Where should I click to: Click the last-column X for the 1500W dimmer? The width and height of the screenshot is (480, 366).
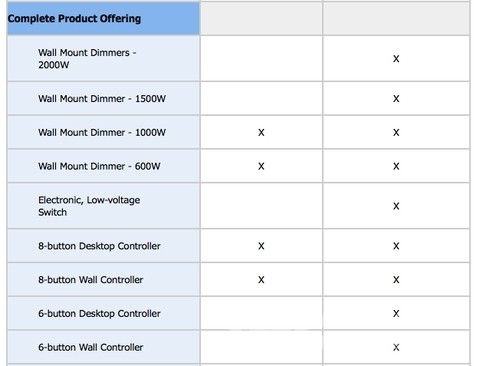[x=396, y=99]
